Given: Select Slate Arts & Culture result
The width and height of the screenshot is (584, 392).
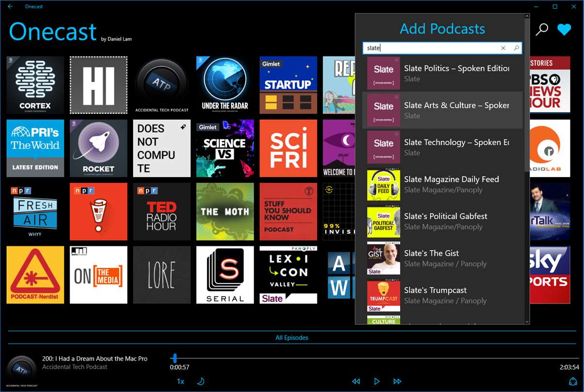Looking at the screenshot, I should tap(442, 110).
